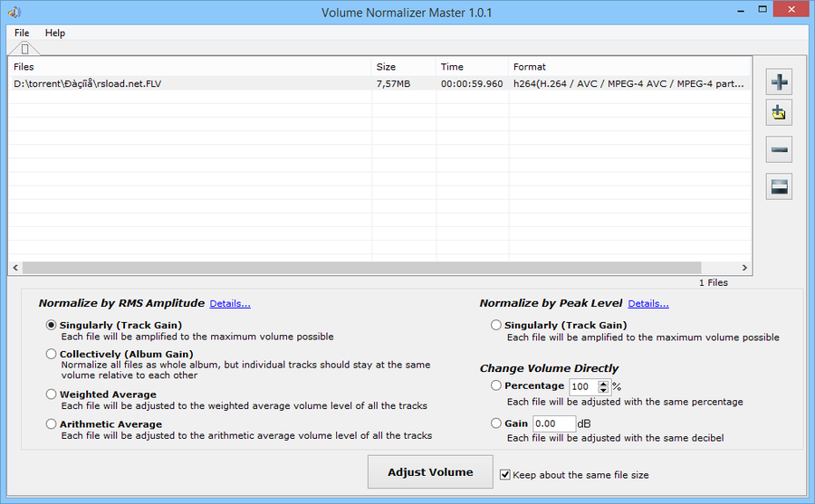The image size is (815, 504).
Task: Click the remove selected file minus icon
Action: [x=779, y=149]
